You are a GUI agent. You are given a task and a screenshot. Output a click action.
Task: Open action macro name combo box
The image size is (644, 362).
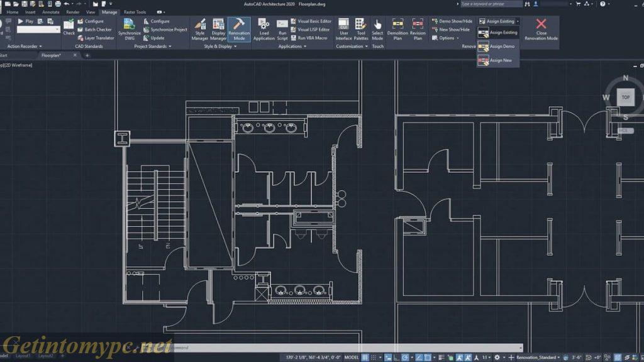click(x=38, y=30)
